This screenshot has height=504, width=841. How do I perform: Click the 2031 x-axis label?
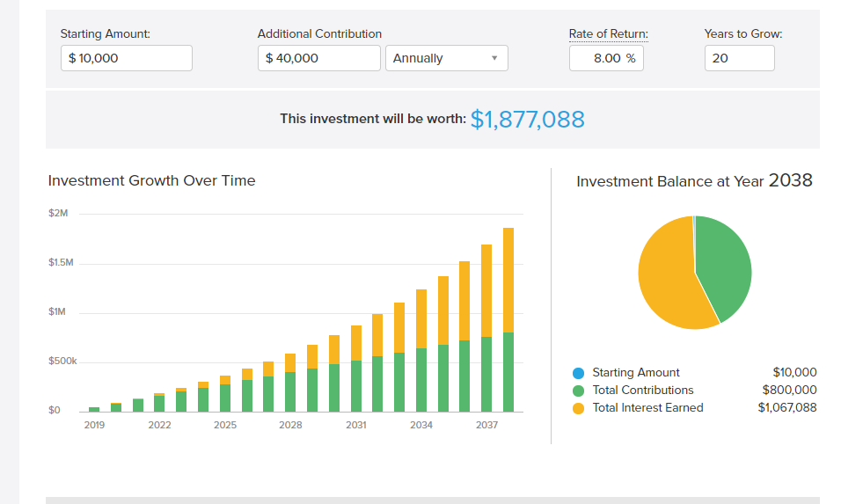coord(356,425)
